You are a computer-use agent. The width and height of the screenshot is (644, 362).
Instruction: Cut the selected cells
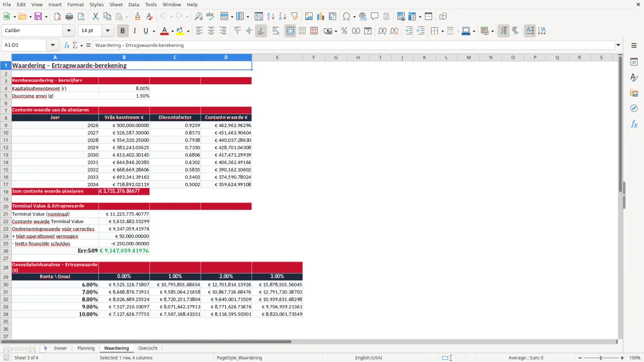point(96,17)
